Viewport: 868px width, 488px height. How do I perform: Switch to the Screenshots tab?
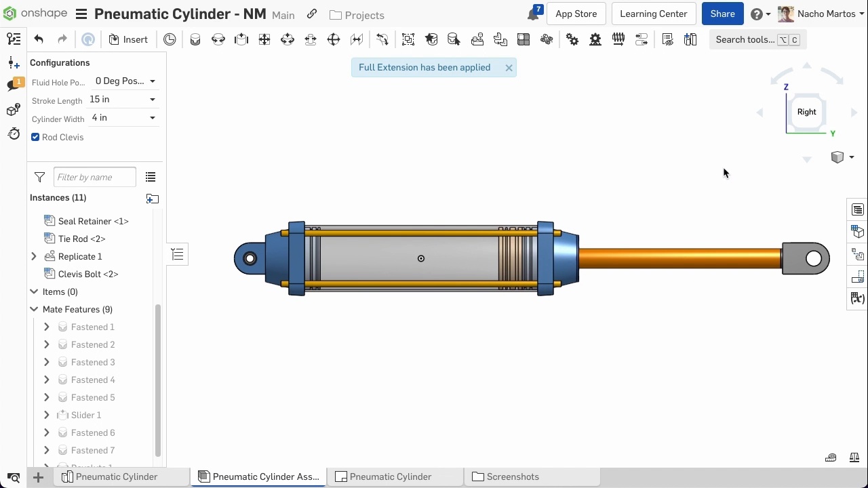tap(512, 476)
